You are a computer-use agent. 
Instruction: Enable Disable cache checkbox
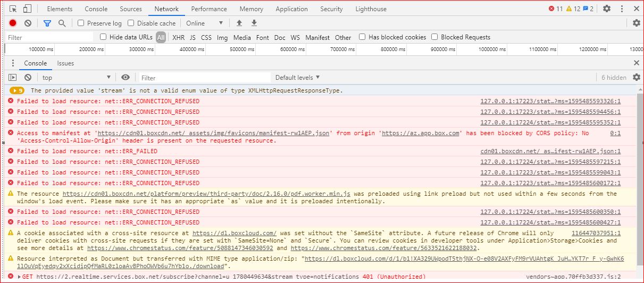point(131,23)
